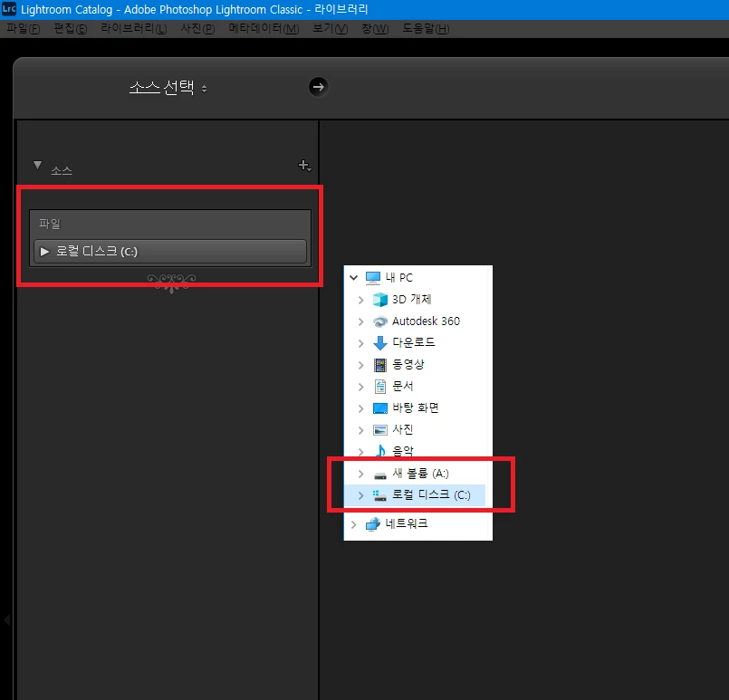Expand the 음악 folder chevron
The width and height of the screenshot is (729, 700).
click(x=360, y=451)
